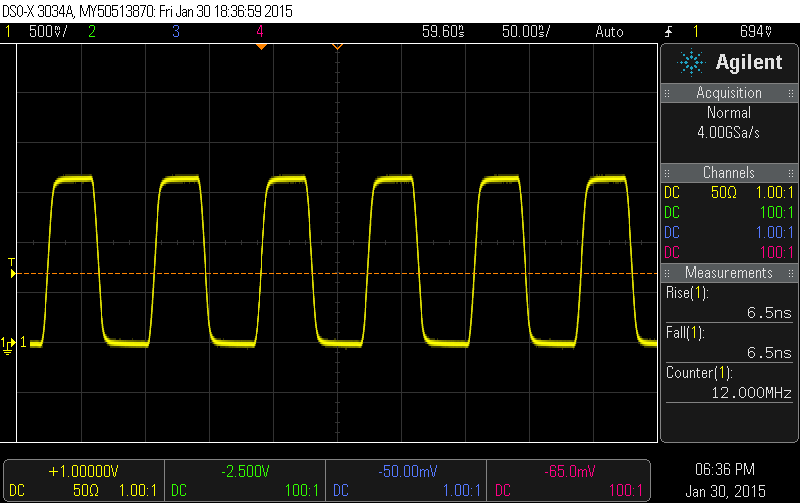Click the 59.60 ns delay value
This screenshot has width=800, height=503.
tap(443, 32)
